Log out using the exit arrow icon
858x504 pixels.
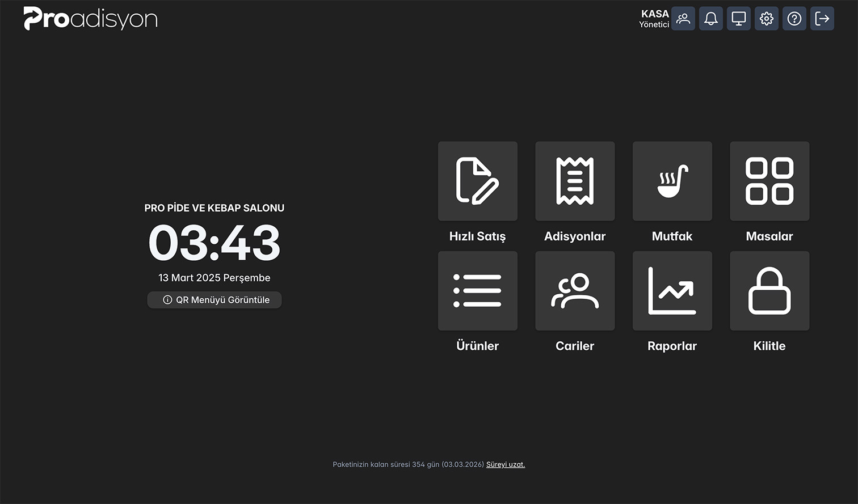(822, 19)
